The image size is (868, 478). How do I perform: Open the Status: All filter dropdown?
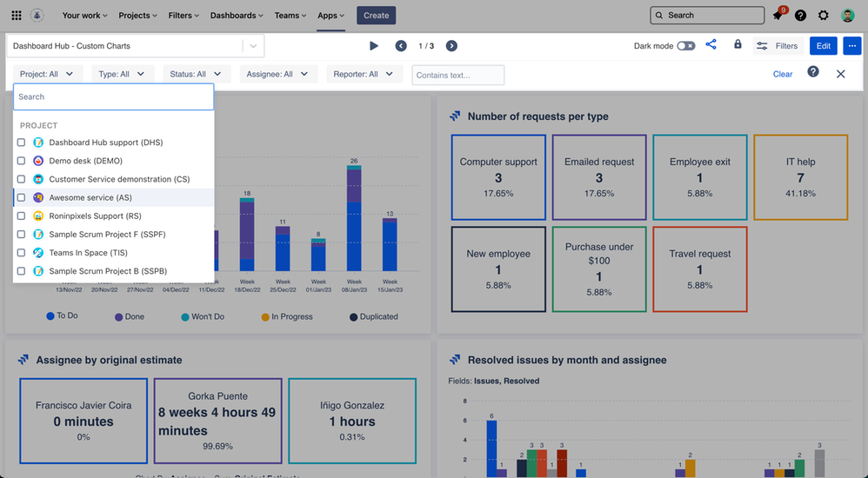point(196,75)
